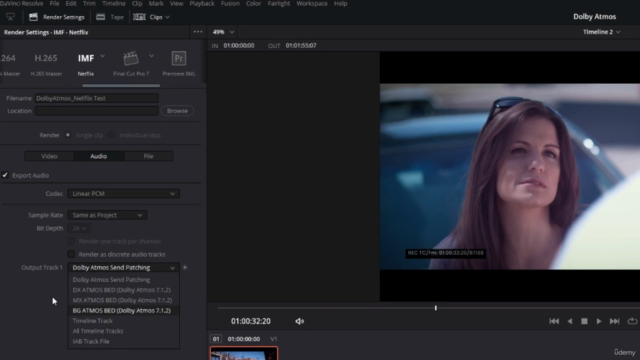Open the Codec Linear PCM dropdown
Screen dimensions: 640x360
coord(123,193)
